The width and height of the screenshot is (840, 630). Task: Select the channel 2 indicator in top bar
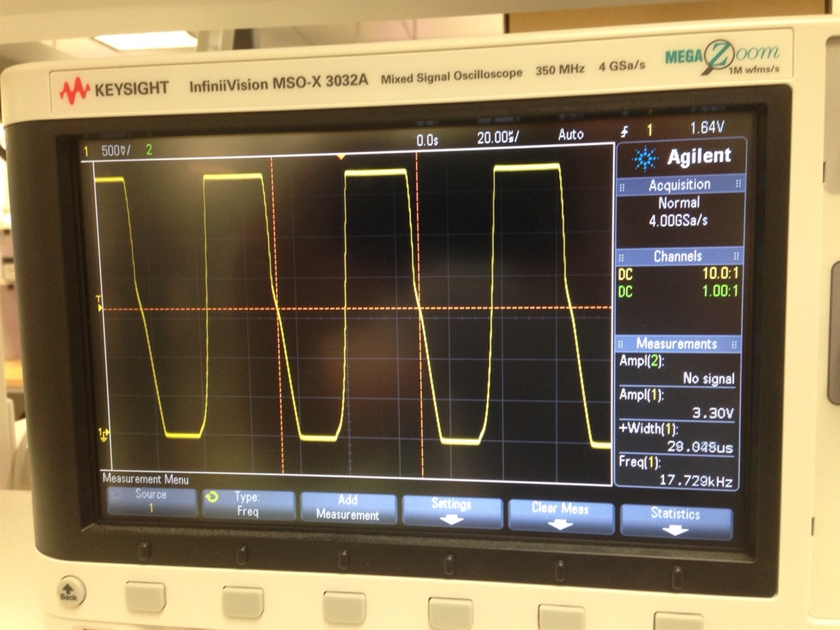tap(149, 149)
